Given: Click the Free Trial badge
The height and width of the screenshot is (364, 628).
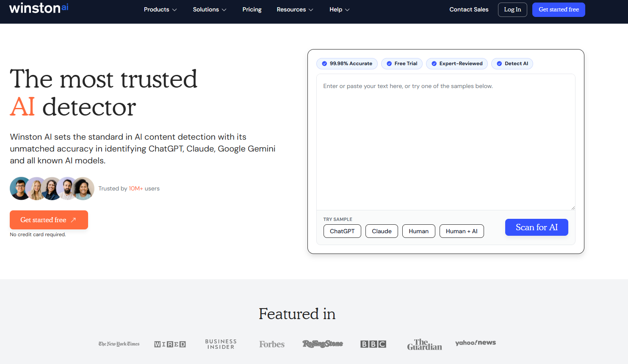Looking at the screenshot, I should 402,63.
